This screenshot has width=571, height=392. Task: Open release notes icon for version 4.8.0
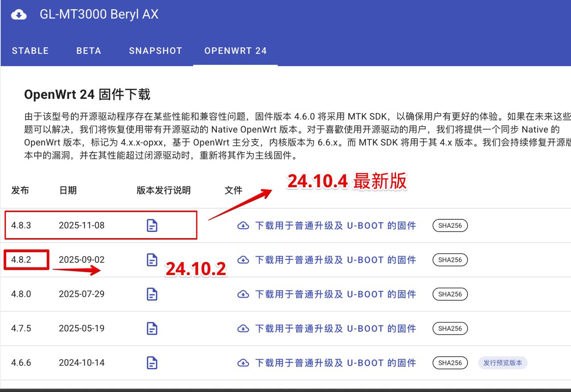[152, 294]
